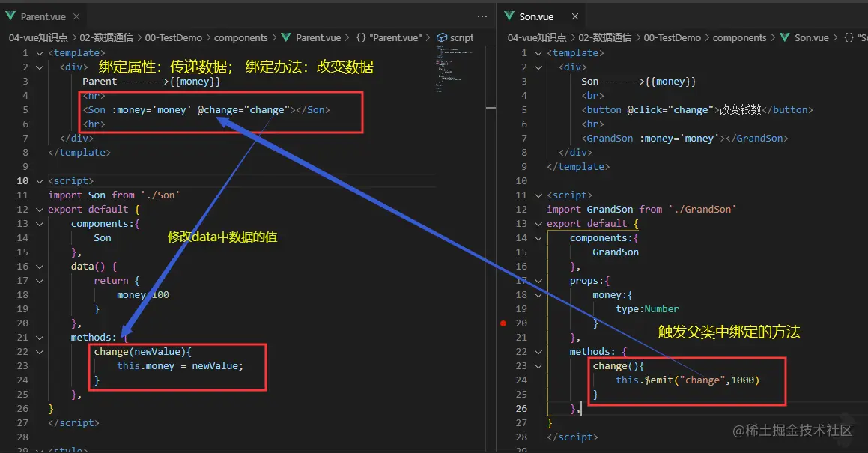This screenshot has height=453, width=868.
Task: Place cursor on "import Son from './Son'" line
Action: (114, 195)
